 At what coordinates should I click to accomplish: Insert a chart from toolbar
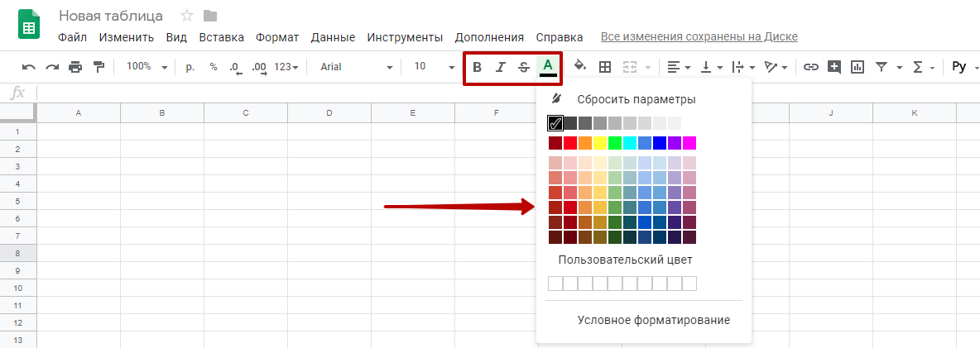click(x=857, y=67)
